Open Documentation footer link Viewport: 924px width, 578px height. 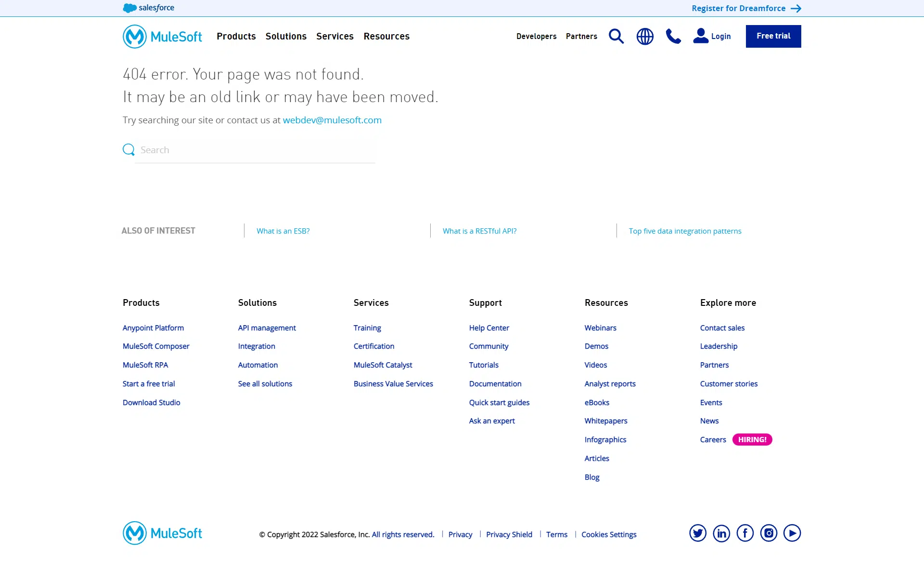click(495, 383)
